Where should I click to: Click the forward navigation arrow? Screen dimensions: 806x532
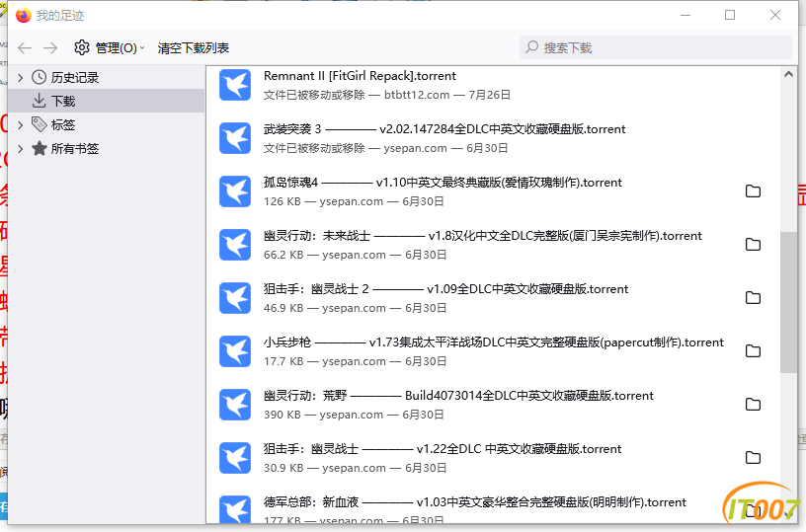pos(50,47)
